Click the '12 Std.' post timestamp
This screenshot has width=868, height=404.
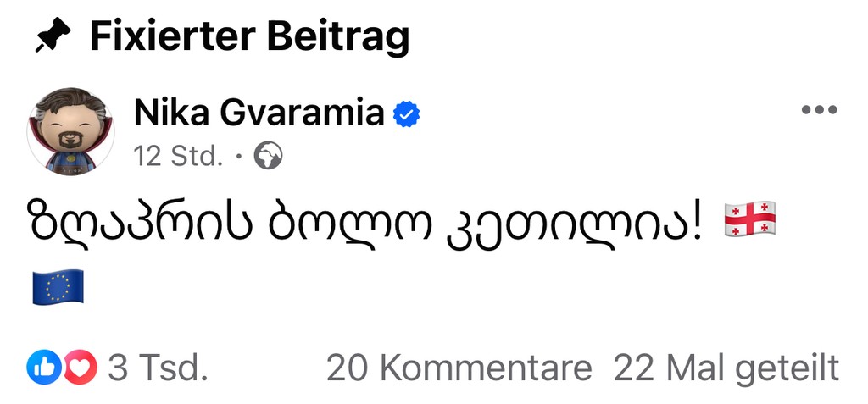pos(178,157)
